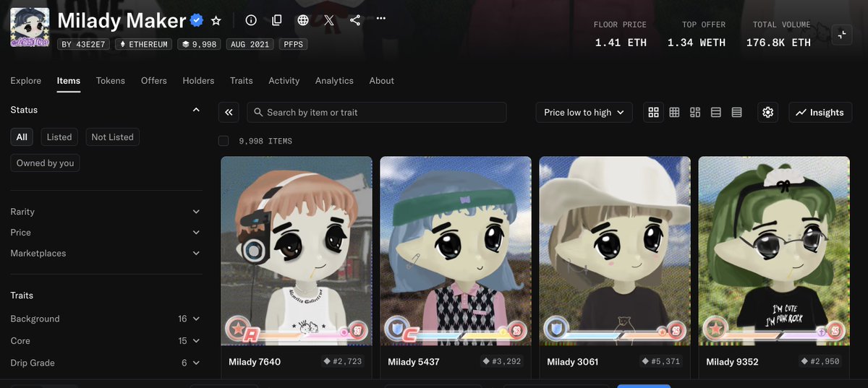Click the PFPS category tag
Screen dimensions: 868x388
293,44
